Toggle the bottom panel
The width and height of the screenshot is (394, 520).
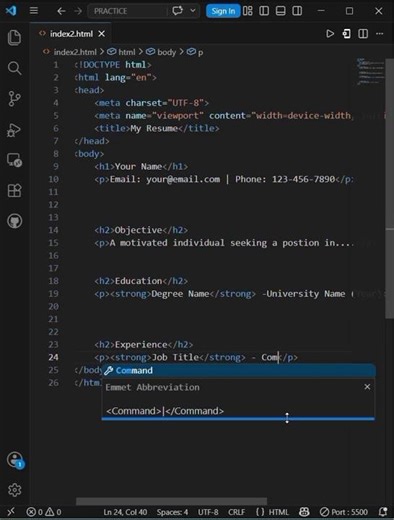[281, 11]
